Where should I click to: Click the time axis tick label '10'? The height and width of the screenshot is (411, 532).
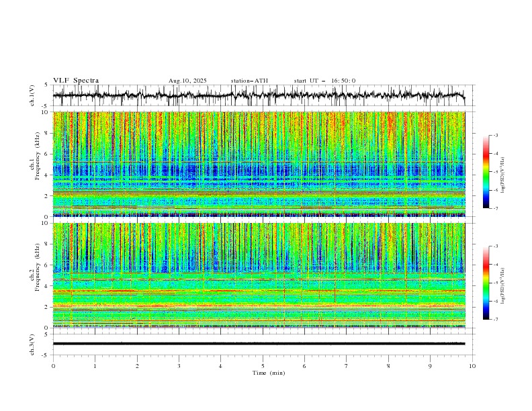(x=472, y=366)
